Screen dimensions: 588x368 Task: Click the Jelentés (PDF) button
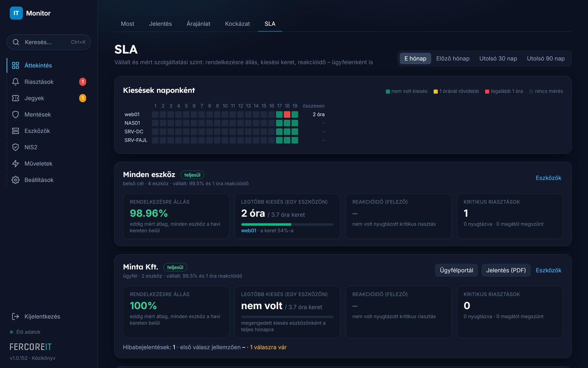coord(506,270)
